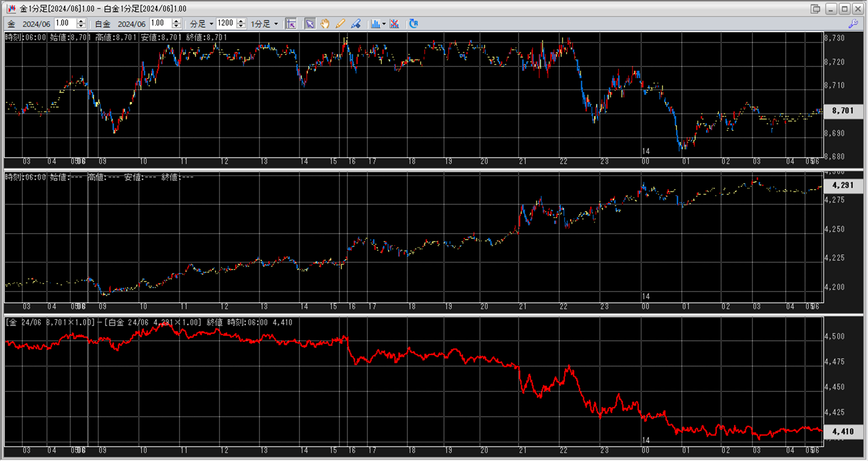Click the 4,410 spread price marker
The width and height of the screenshot is (868, 461).
pyautogui.click(x=843, y=432)
